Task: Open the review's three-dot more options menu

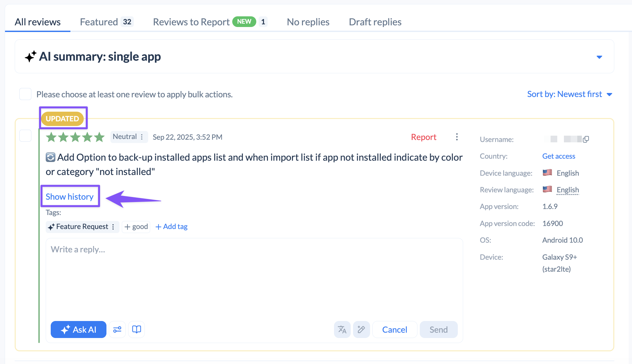Action: click(457, 137)
